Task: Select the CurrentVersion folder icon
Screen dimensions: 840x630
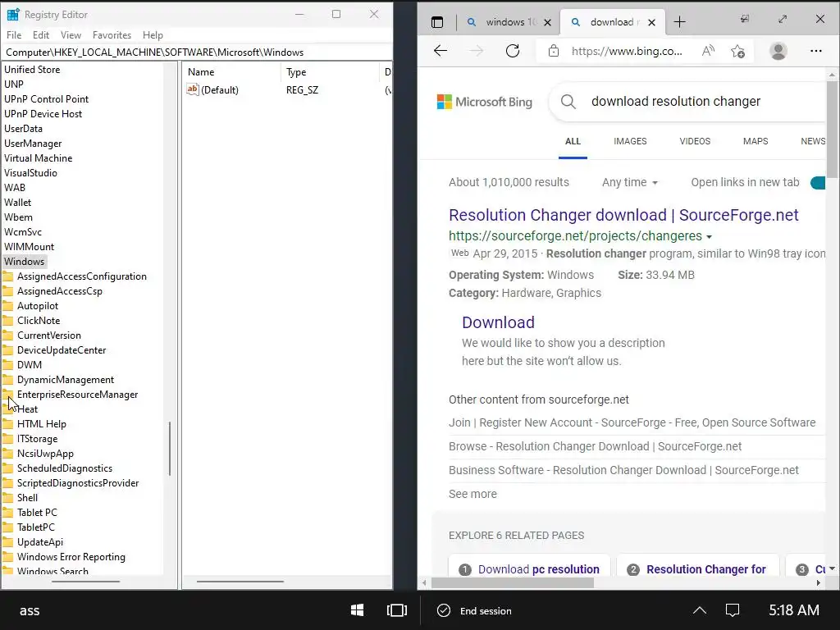Action: coord(8,336)
